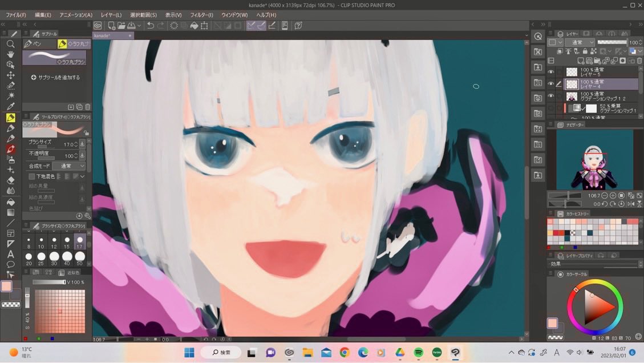Create new layer folder icon
This screenshot has width=644, height=363.
click(598, 61)
